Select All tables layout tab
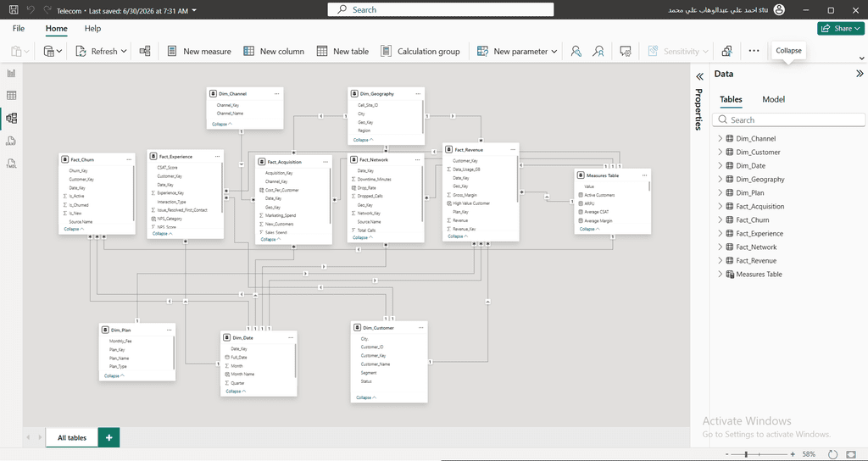Screen dimensions: 868x461 pyautogui.click(x=72, y=438)
